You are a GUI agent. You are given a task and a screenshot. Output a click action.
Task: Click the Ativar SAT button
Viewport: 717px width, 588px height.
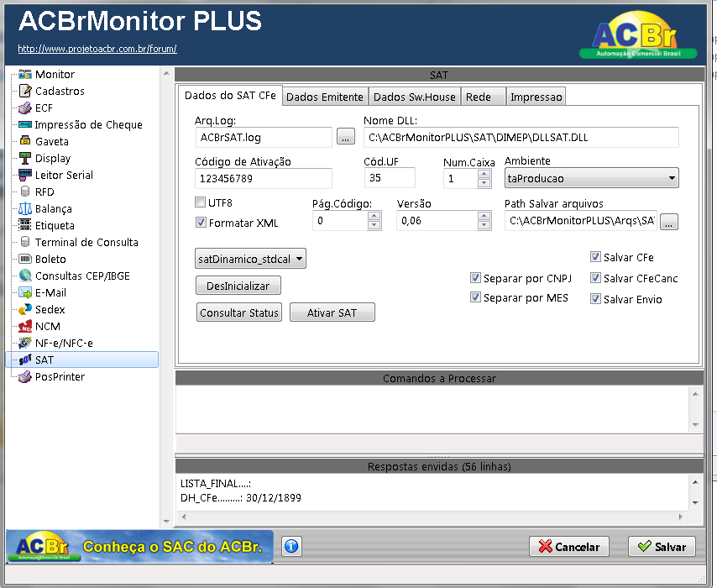332,312
